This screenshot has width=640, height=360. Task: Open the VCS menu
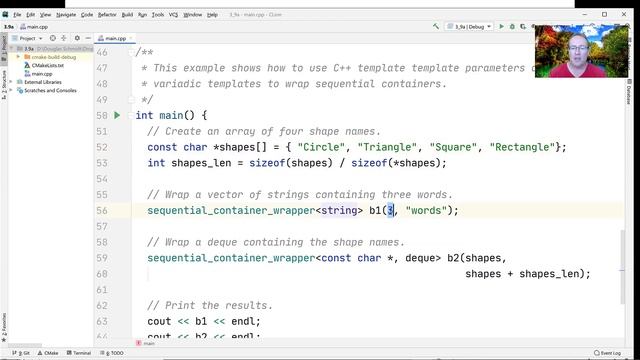coord(173,15)
